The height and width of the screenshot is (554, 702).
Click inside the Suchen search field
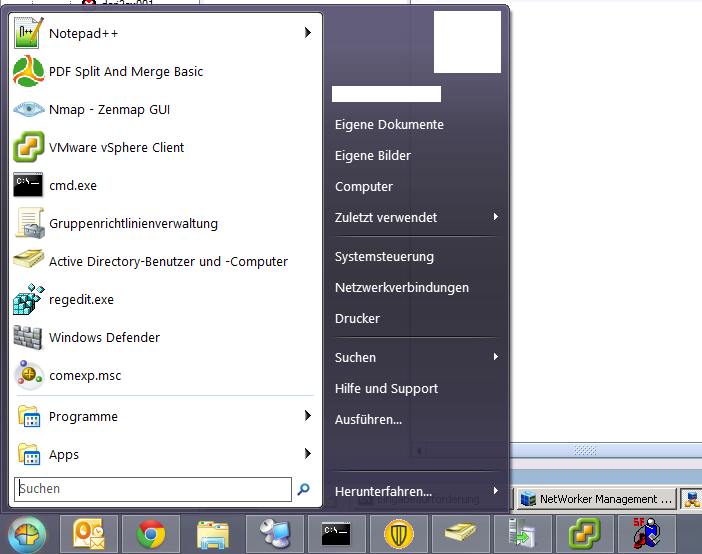pyautogui.click(x=153, y=489)
